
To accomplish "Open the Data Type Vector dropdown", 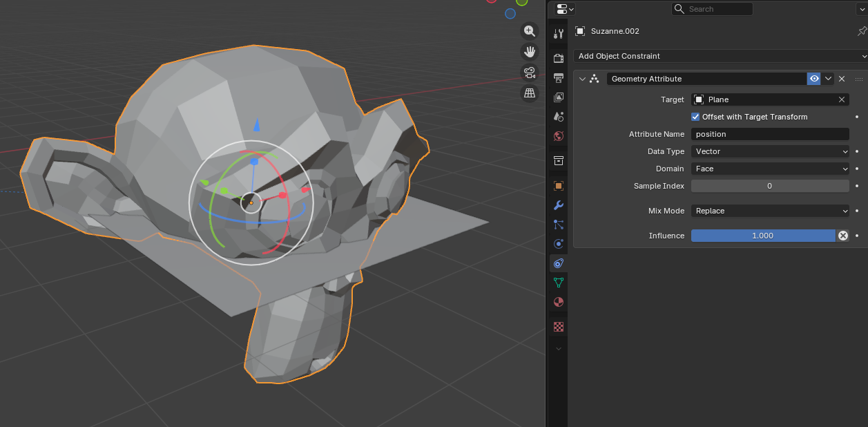I will (770, 151).
